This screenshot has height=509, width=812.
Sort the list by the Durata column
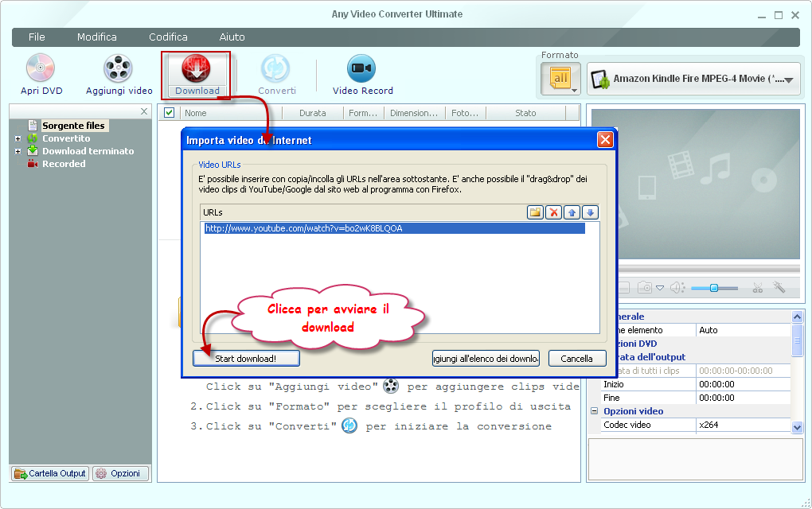[x=313, y=113]
